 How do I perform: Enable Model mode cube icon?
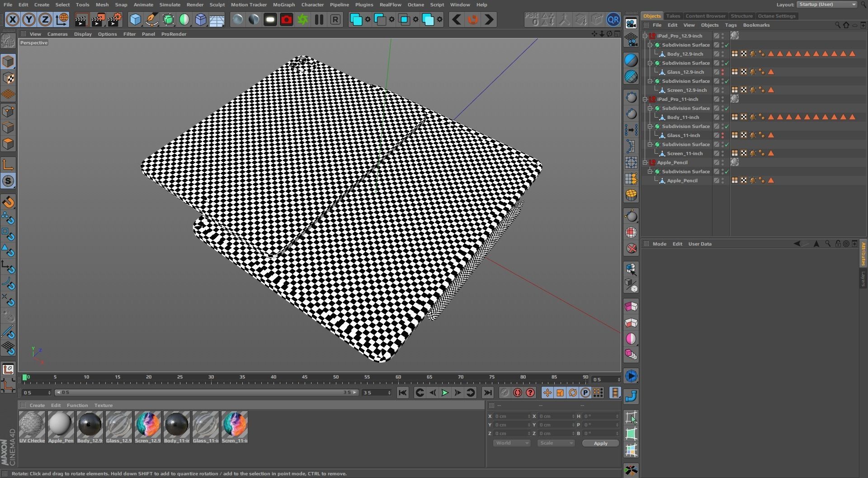click(8, 62)
